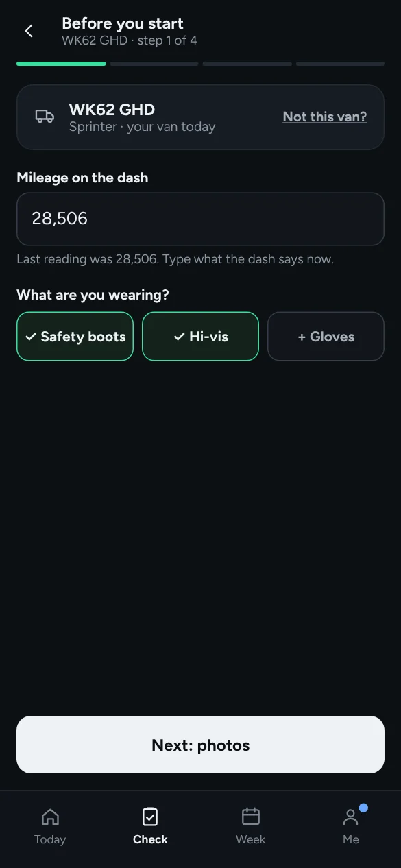Tap the last progress step segment
401x868 pixels.
tap(340, 64)
